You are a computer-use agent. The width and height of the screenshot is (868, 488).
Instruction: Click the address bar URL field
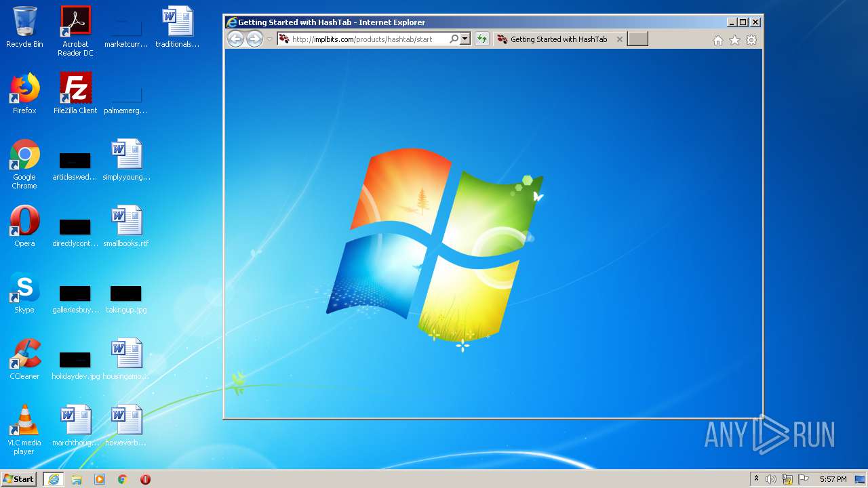tap(370, 39)
